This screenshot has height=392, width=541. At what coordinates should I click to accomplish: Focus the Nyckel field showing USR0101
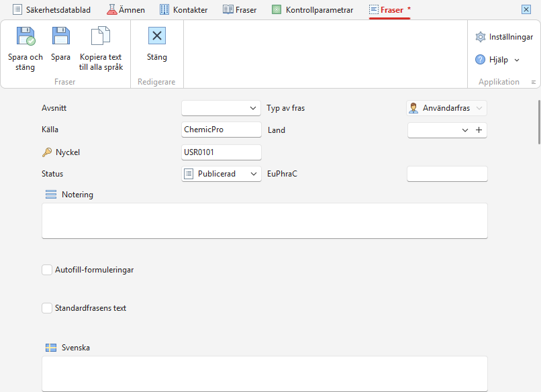(221, 152)
